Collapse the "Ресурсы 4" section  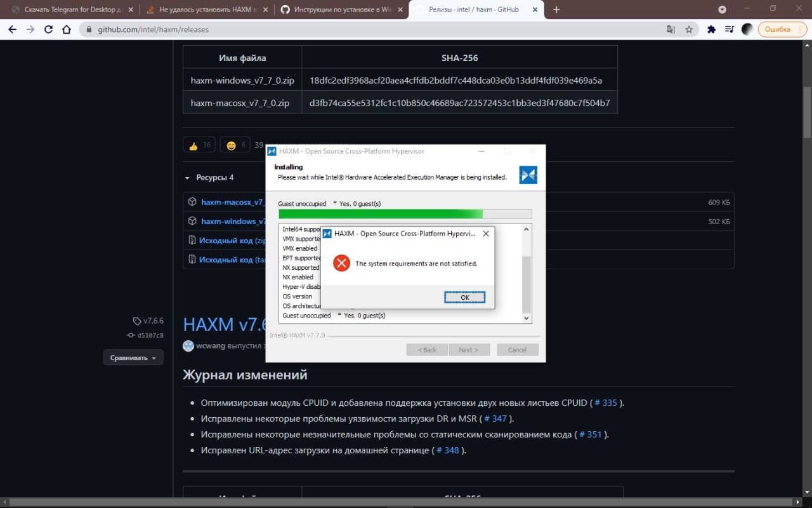[x=210, y=178]
